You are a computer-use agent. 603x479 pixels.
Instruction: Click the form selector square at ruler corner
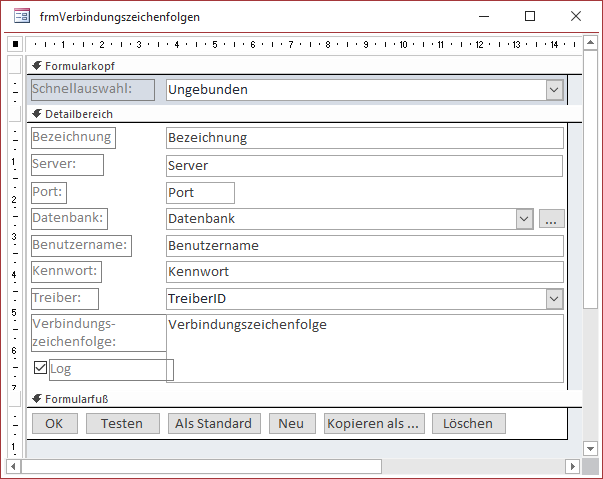pyautogui.click(x=15, y=44)
